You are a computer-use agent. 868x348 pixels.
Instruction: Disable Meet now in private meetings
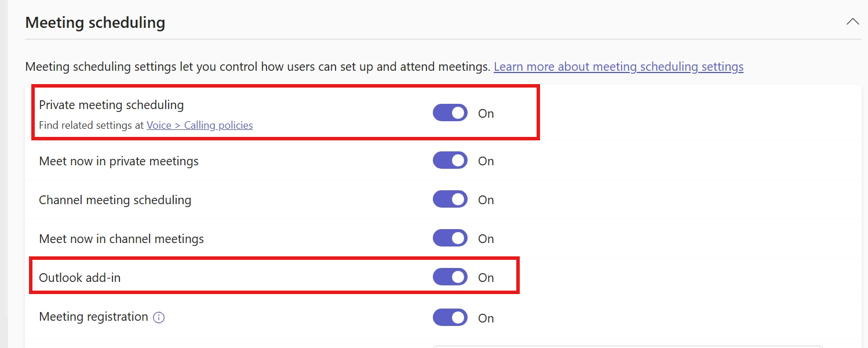(450, 161)
